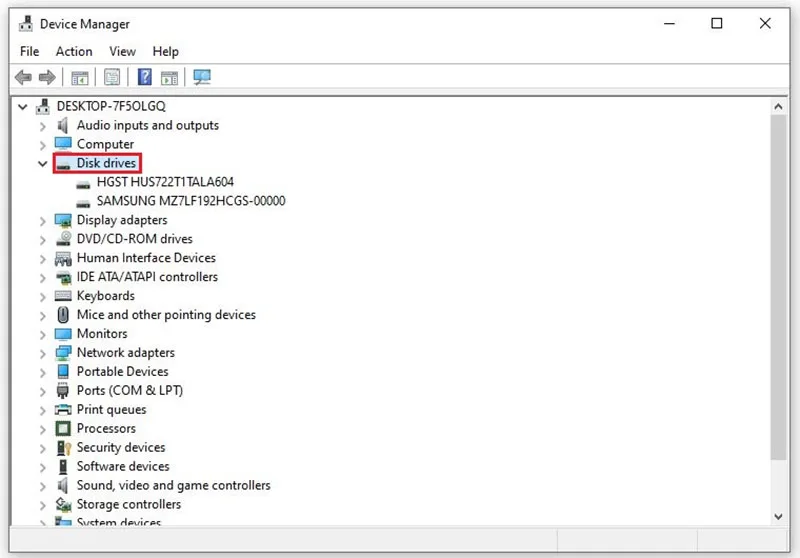Expand the Processors category

(x=43, y=429)
